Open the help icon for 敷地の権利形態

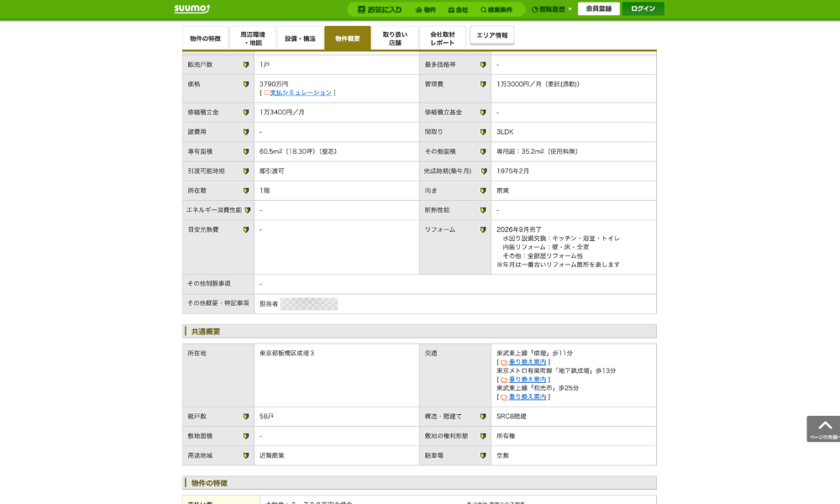click(483, 436)
